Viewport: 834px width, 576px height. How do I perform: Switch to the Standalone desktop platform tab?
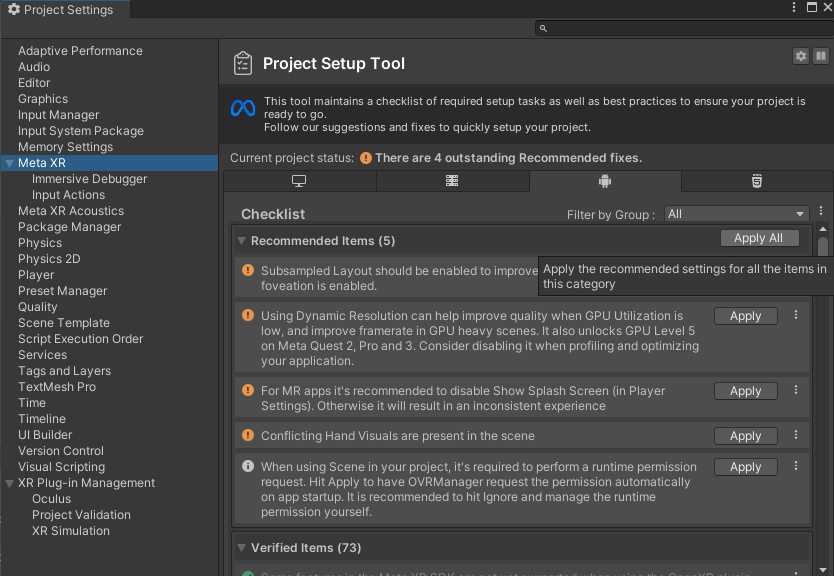point(299,181)
